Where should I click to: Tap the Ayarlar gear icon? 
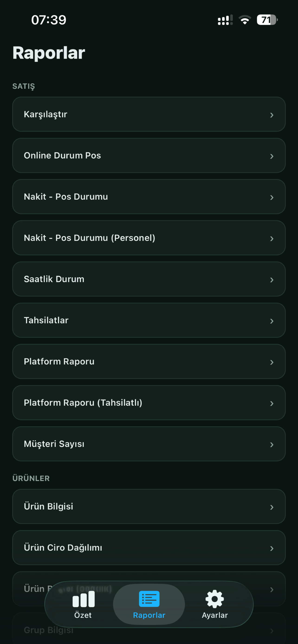click(215, 599)
